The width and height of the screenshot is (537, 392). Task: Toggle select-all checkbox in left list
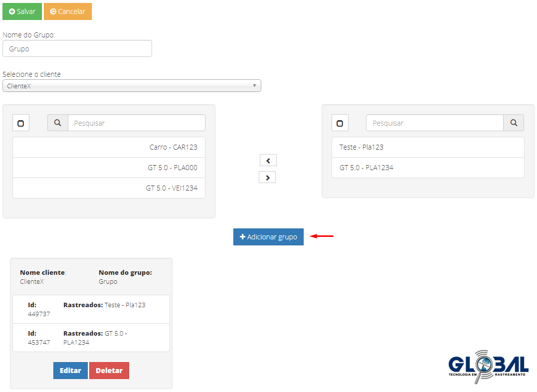tap(21, 123)
